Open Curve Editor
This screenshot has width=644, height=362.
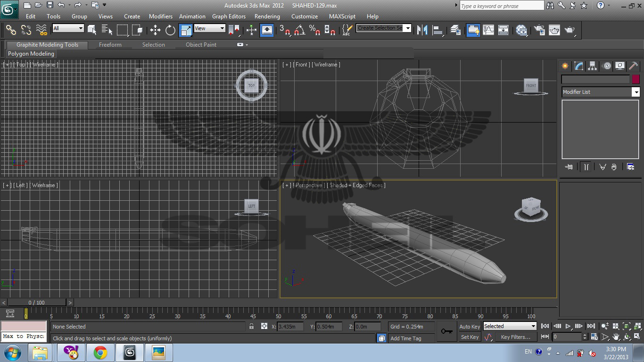488,30
